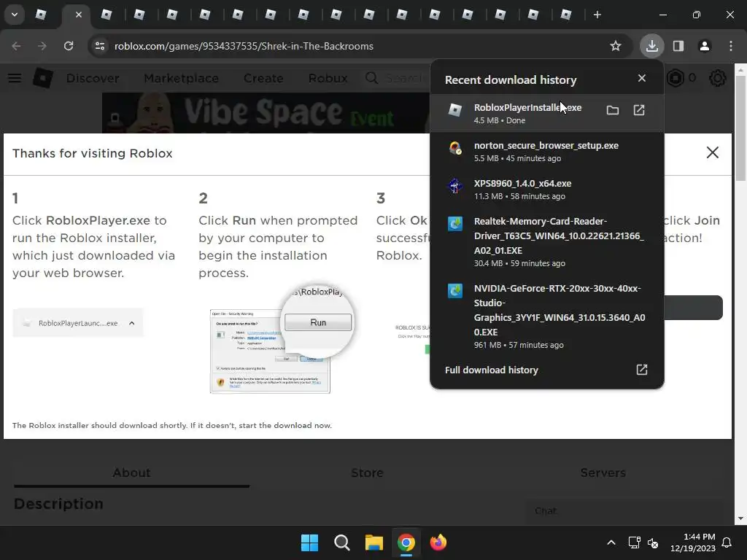The image size is (747, 560).
Task: Open muted volume tray icon
Action: pos(653,542)
